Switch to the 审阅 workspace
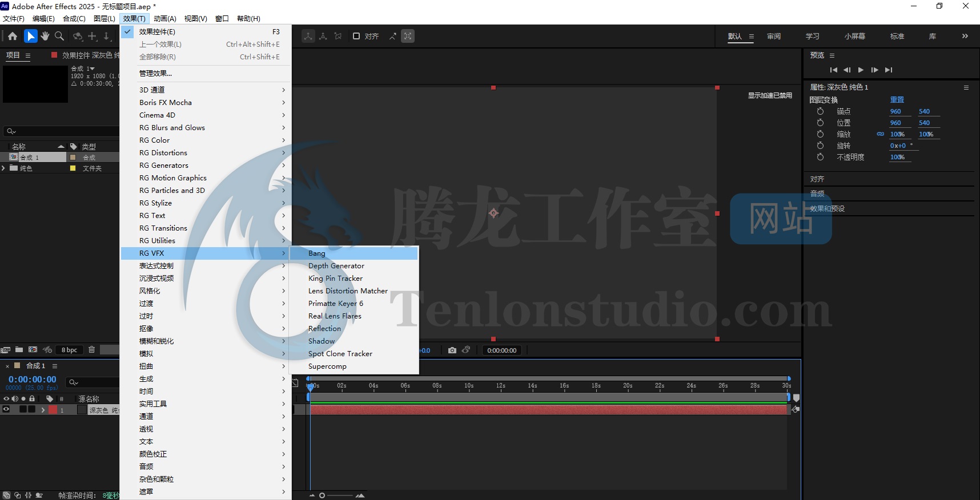 click(773, 36)
